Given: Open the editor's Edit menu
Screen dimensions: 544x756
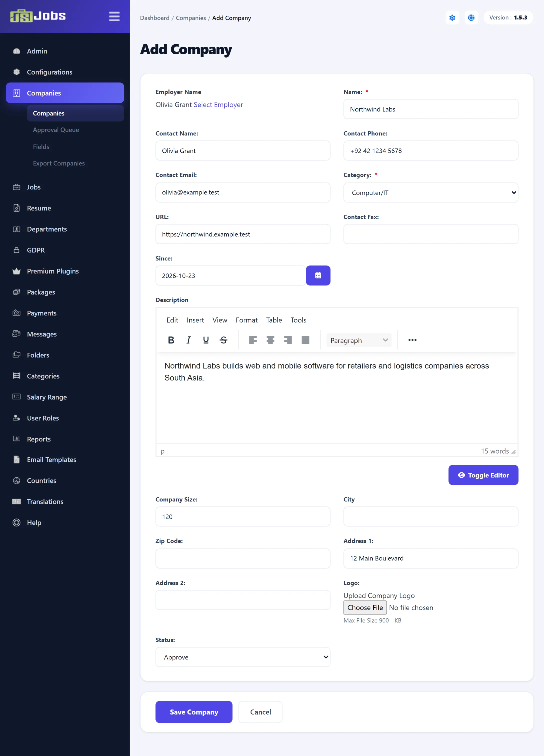Looking at the screenshot, I should point(172,320).
